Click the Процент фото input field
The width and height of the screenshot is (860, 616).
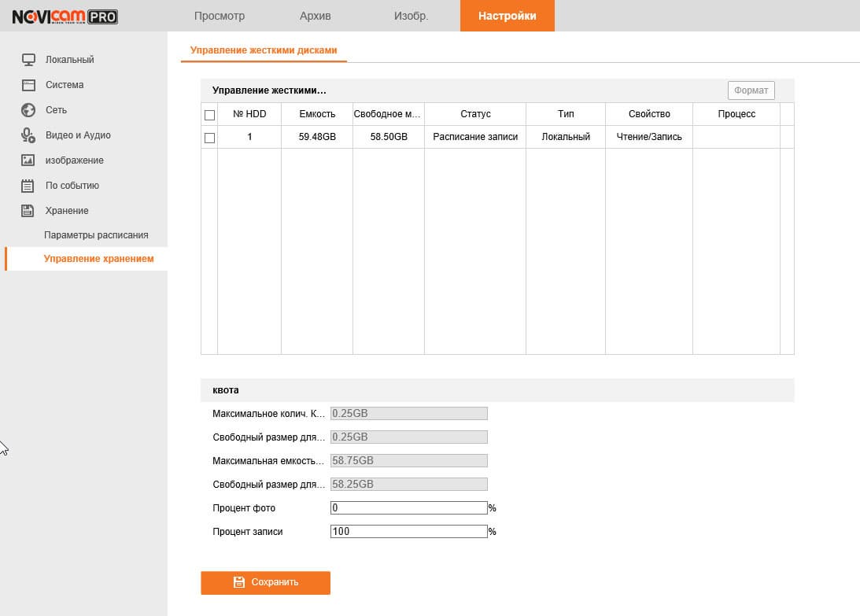pos(408,508)
